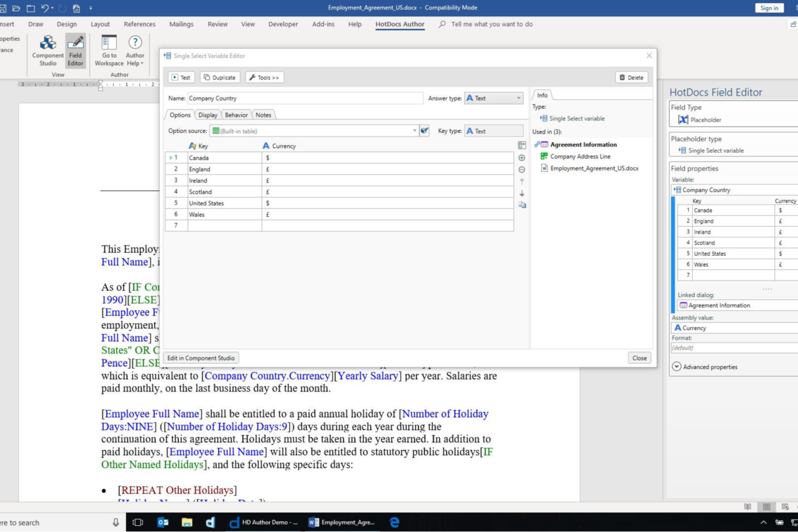Select Company Address Line in Used in list
Screen dimensions: 798x532
[580, 156]
